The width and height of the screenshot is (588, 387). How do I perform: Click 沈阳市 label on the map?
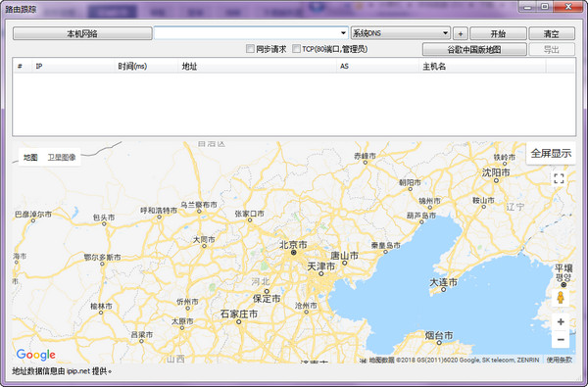point(496,172)
